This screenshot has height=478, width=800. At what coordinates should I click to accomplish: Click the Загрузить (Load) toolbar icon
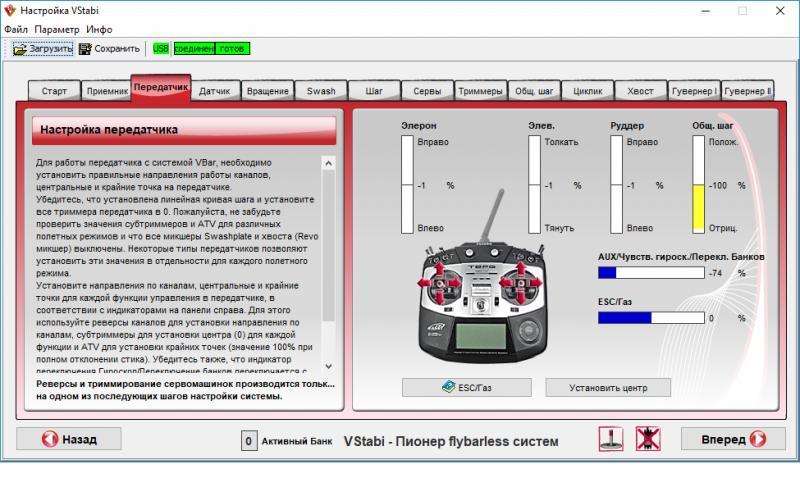point(19,48)
